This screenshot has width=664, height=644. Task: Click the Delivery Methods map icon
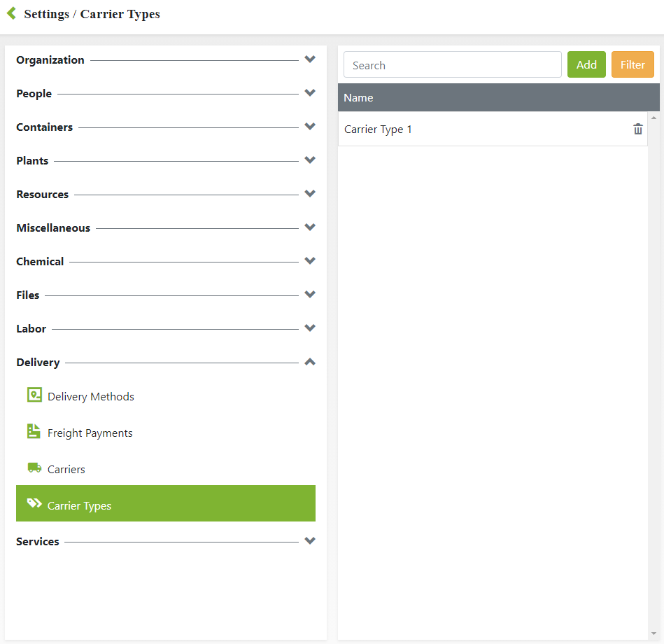(x=34, y=395)
